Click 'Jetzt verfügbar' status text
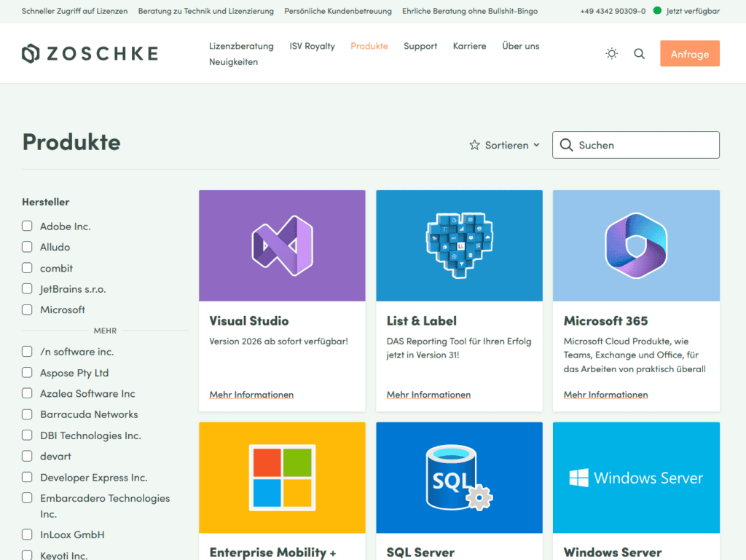The height and width of the screenshot is (560, 746). [x=693, y=11]
